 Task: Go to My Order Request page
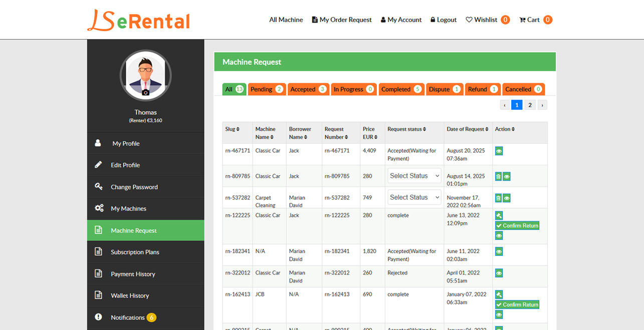pos(342,20)
